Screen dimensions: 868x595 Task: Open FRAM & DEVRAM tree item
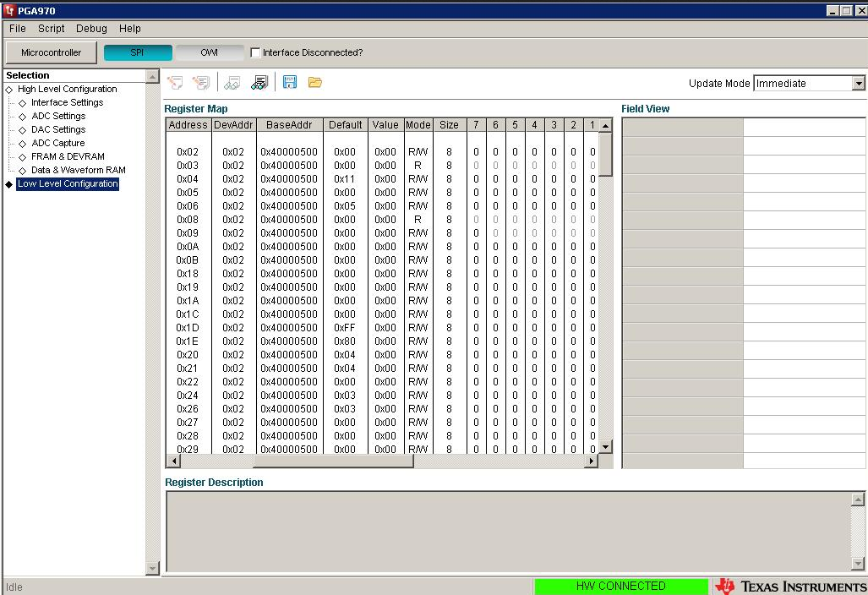coord(68,156)
